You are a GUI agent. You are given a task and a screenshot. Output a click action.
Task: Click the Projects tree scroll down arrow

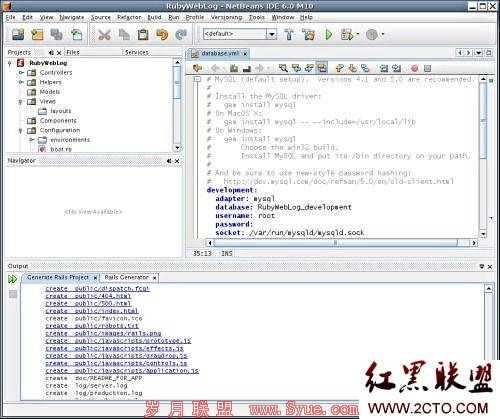click(177, 147)
